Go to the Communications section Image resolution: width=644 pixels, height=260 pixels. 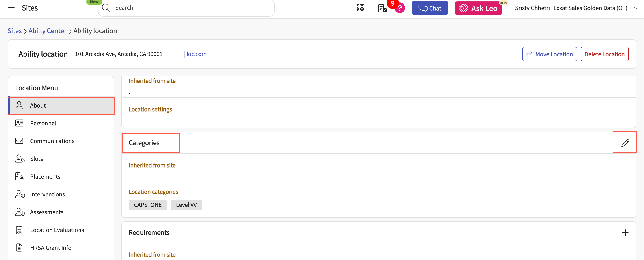[x=52, y=141]
